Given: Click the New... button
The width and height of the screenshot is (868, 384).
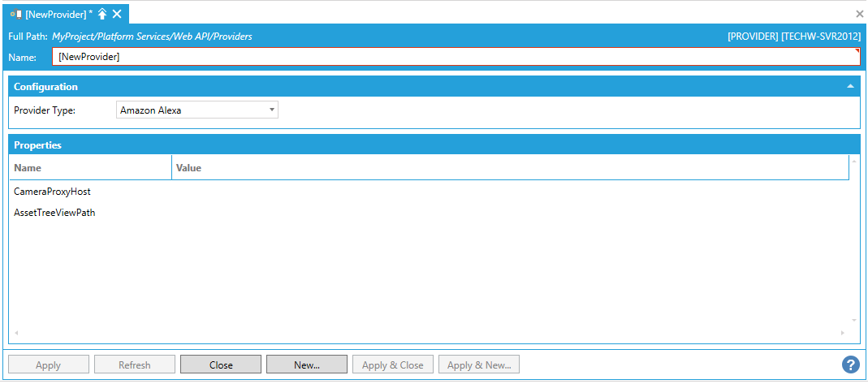Looking at the screenshot, I should pyautogui.click(x=307, y=365).
